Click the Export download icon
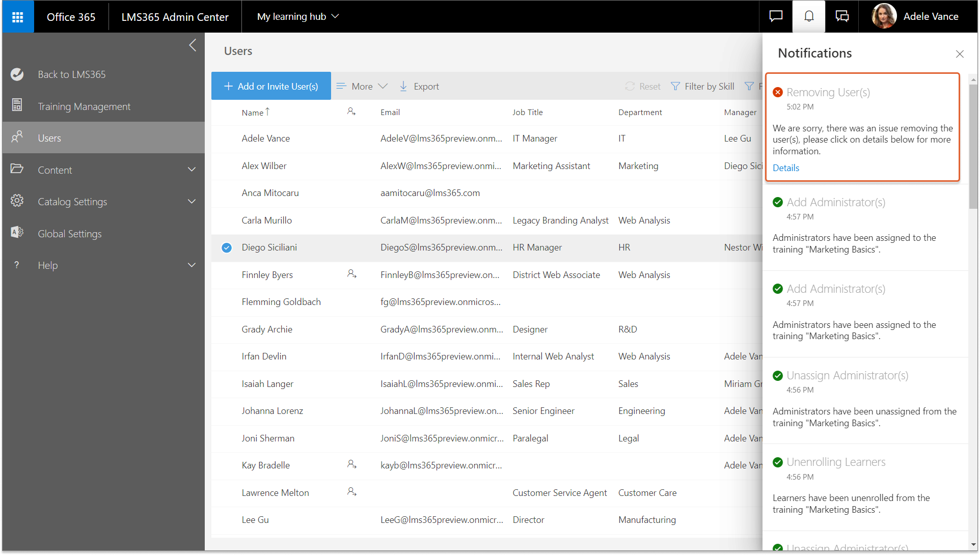Viewport: 980px width, 555px height. point(403,86)
